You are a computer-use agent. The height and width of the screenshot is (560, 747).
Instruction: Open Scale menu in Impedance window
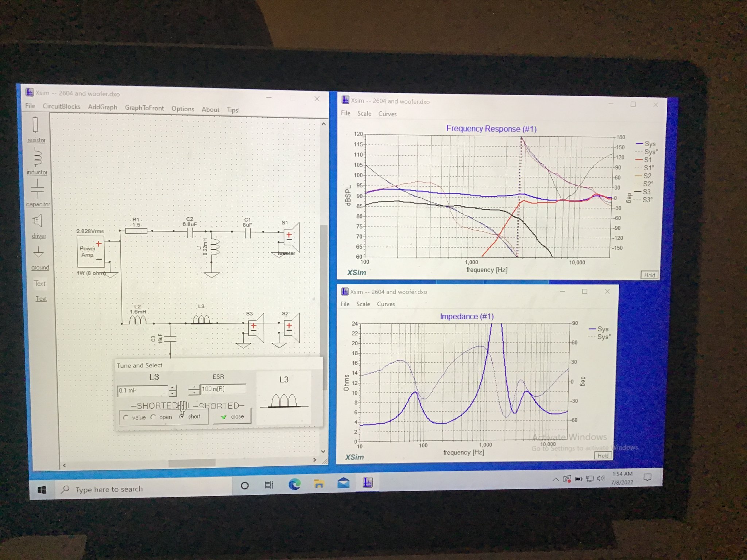[x=363, y=304]
